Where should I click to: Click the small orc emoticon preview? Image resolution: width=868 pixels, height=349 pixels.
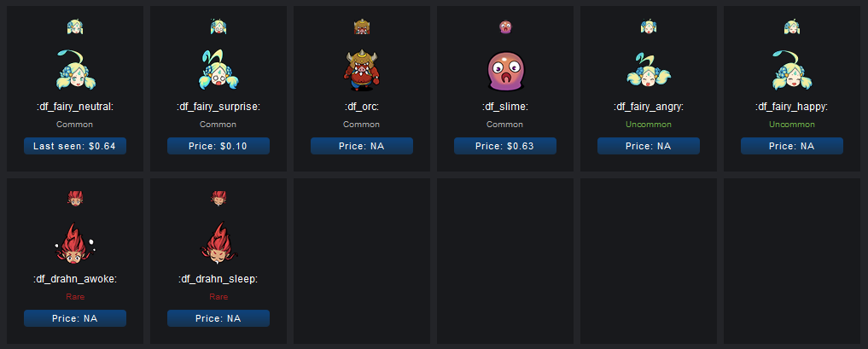(362, 26)
